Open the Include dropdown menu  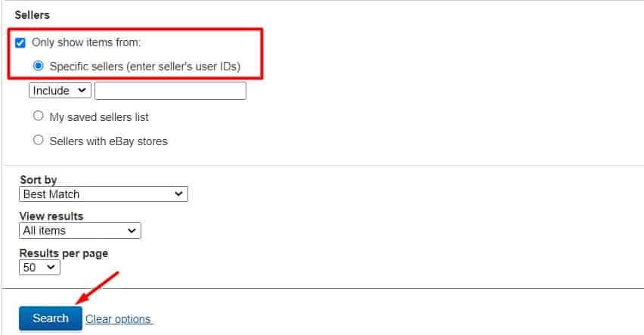tap(60, 91)
